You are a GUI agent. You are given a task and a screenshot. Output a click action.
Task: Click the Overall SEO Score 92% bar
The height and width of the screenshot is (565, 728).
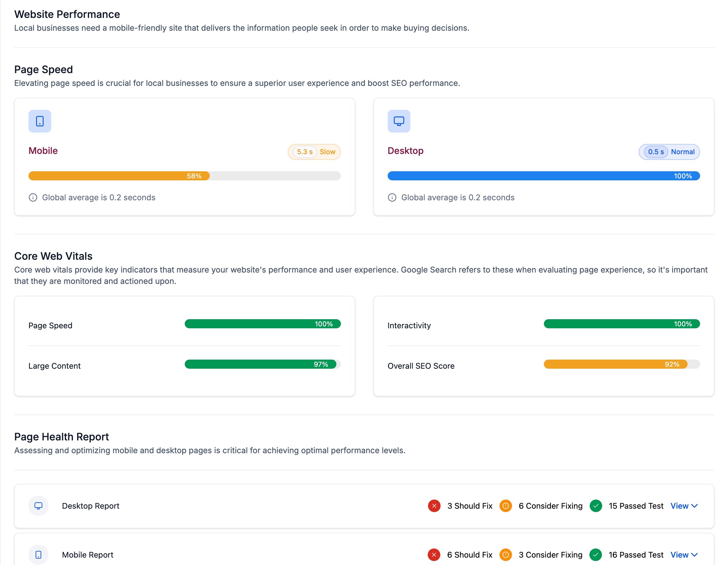[x=615, y=364]
